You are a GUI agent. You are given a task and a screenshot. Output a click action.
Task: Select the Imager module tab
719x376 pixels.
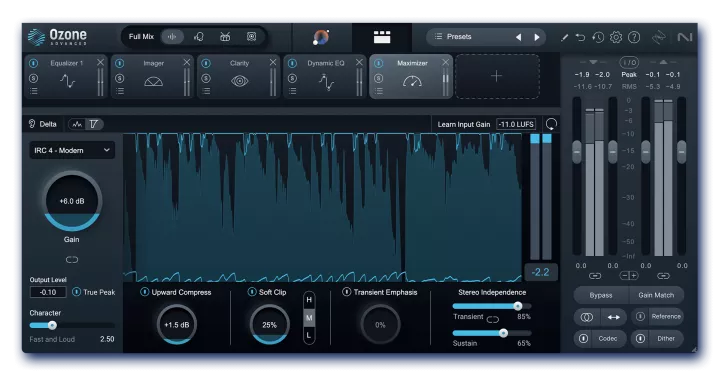(153, 76)
